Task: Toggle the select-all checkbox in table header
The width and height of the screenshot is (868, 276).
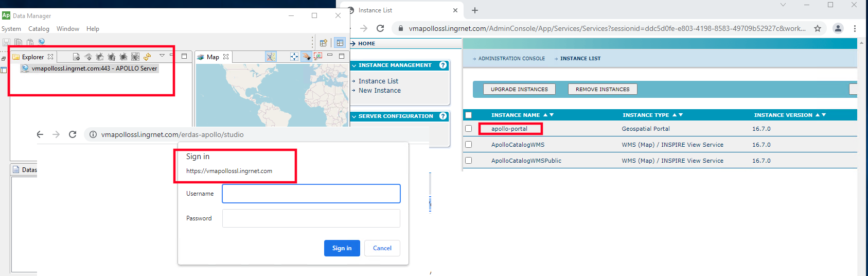Action: (x=468, y=115)
